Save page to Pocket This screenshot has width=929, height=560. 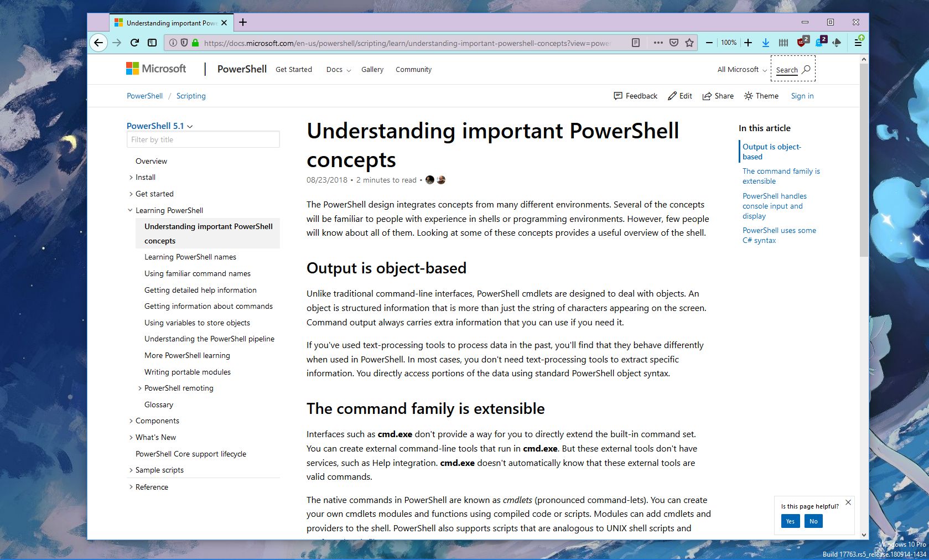pyautogui.click(x=674, y=43)
